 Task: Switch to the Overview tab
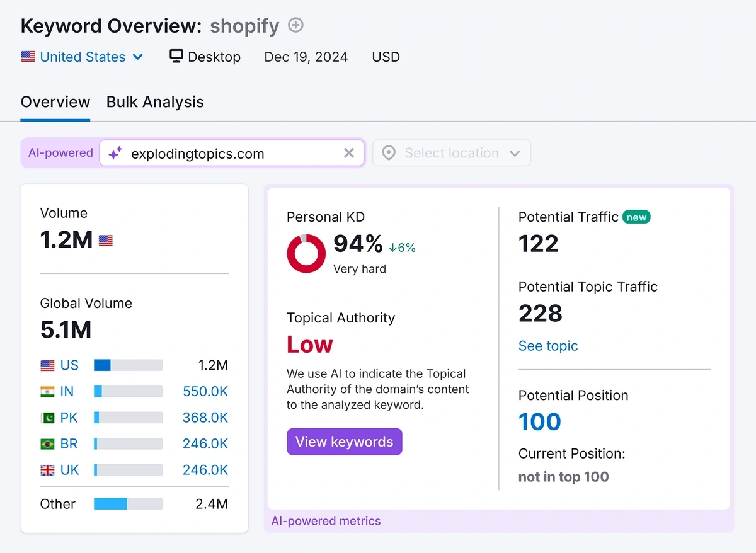click(55, 102)
